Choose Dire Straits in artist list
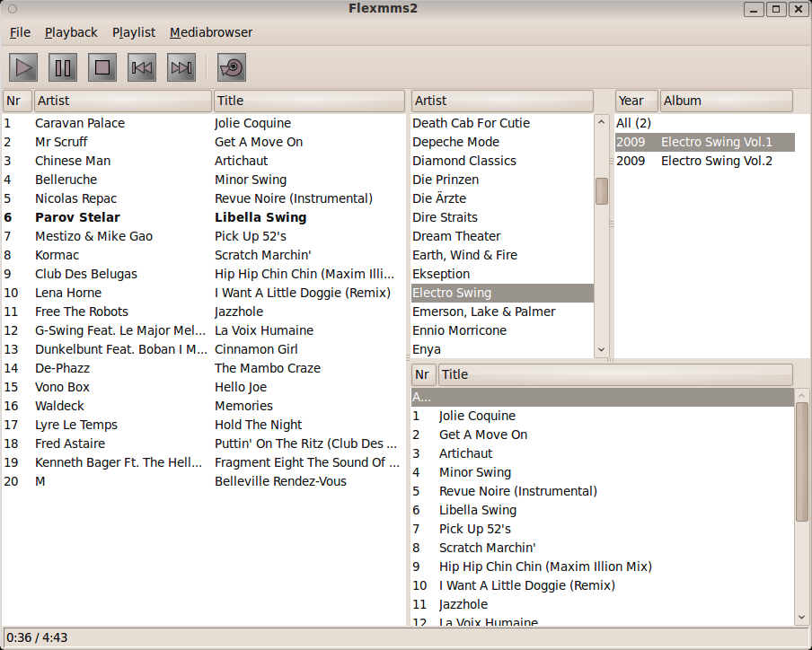The height and width of the screenshot is (650, 812). pos(502,217)
